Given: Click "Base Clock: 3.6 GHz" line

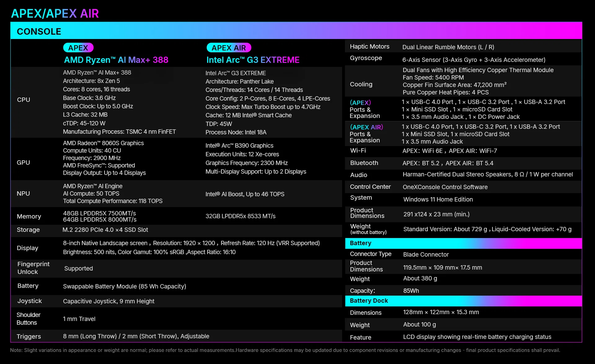Looking at the screenshot, I should [89, 98].
